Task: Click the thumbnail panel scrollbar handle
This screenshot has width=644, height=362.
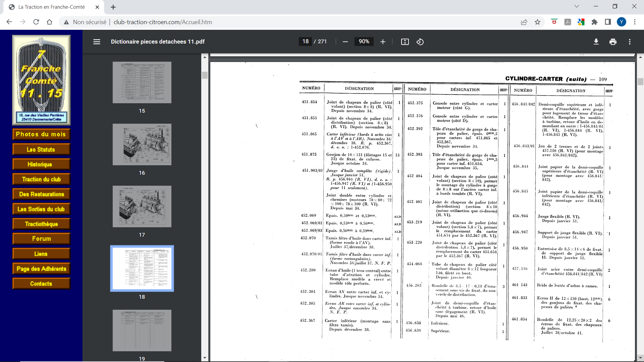Action: click(x=205, y=75)
